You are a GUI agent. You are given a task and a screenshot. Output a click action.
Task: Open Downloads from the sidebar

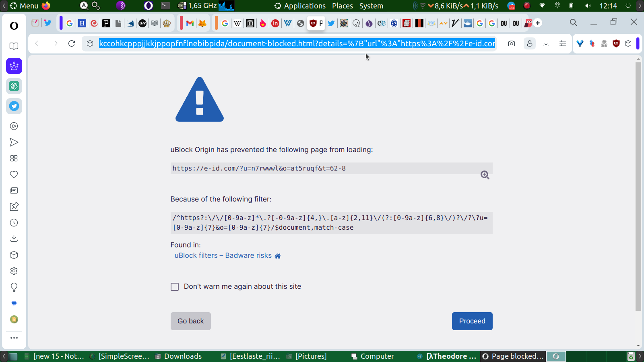pyautogui.click(x=14, y=239)
